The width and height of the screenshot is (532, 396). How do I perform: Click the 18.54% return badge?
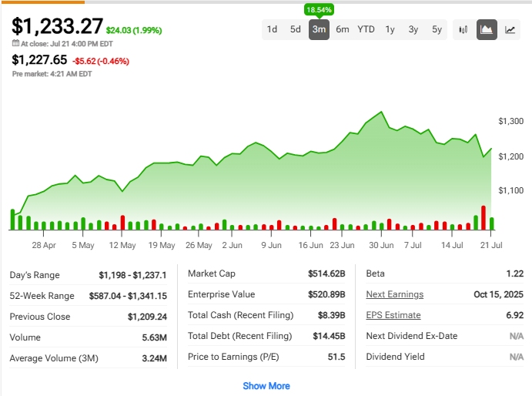319,10
